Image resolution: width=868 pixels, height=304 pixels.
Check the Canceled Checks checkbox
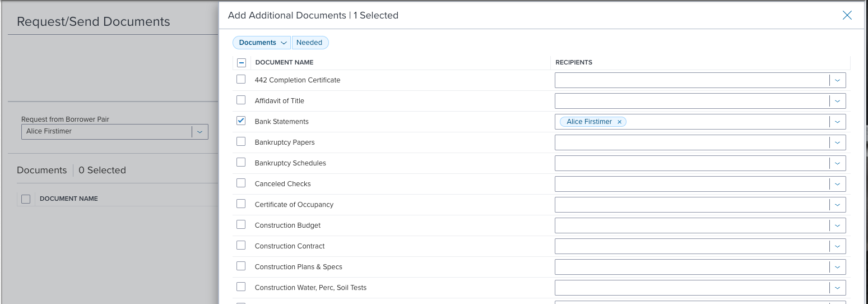241,183
